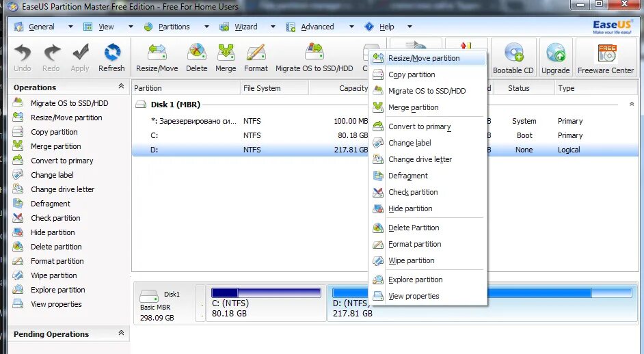Choose Check partition in the context menu
644x354 pixels.
(x=428, y=192)
